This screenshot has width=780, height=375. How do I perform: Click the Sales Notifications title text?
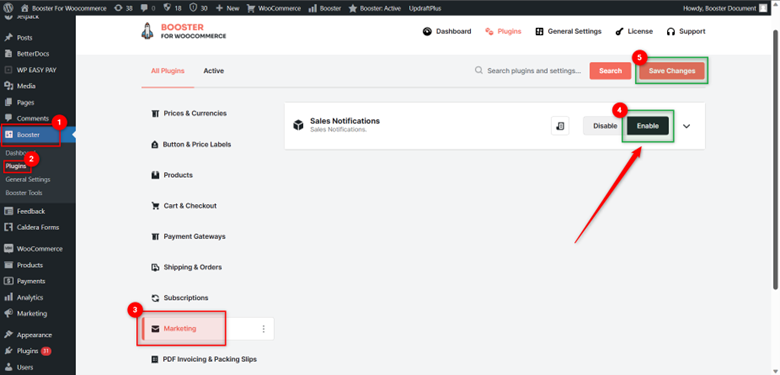pyautogui.click(x=345, y=121)
